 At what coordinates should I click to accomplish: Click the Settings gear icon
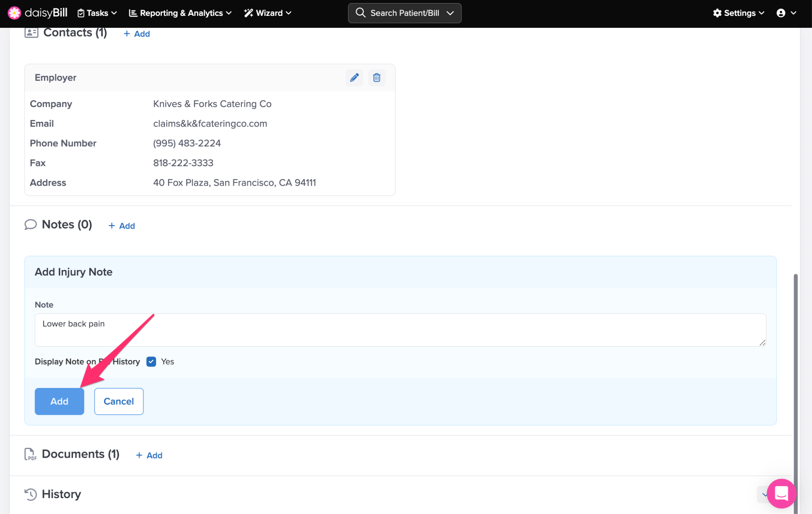pos(717,13)
